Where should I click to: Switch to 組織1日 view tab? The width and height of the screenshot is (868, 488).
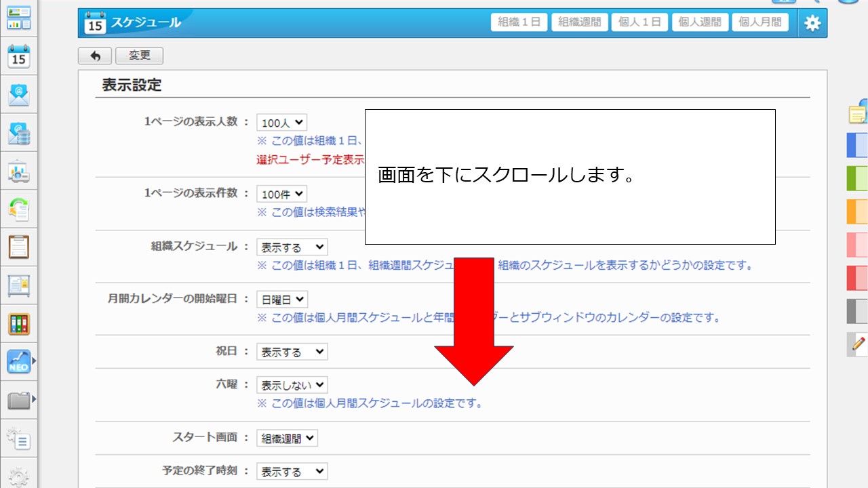[519, 22]
